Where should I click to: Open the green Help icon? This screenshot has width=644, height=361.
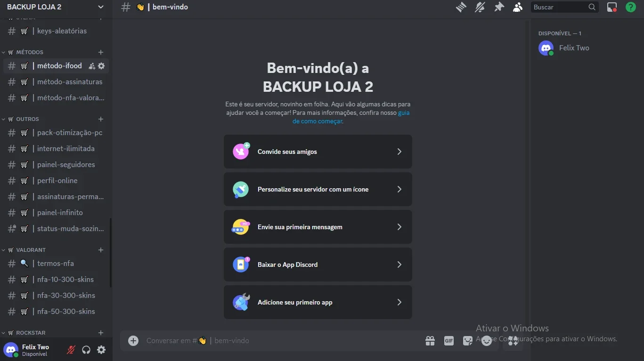pyautogui.click(x=631, y=7)
